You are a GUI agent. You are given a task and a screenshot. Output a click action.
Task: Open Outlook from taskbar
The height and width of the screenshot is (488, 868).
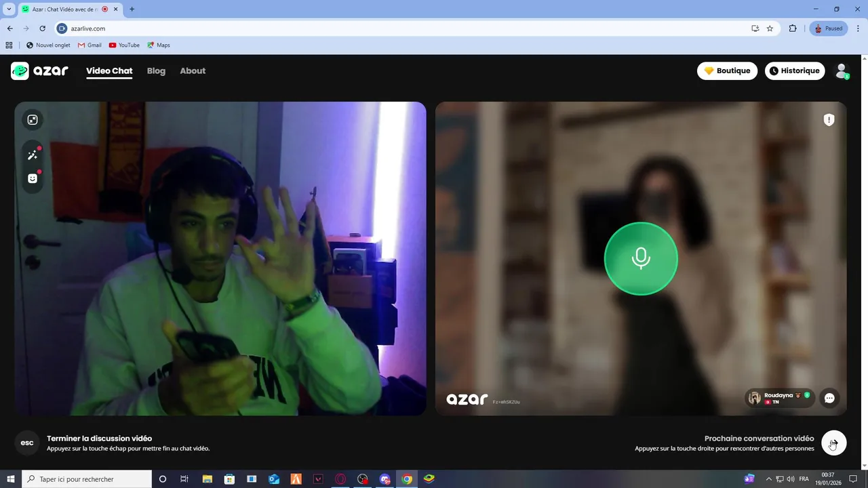point(274,479)
